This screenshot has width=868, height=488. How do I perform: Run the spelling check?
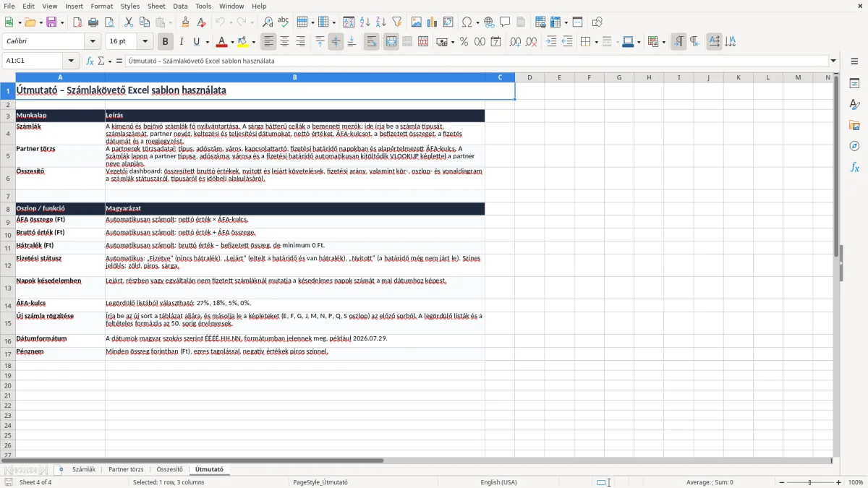point(283,22)
